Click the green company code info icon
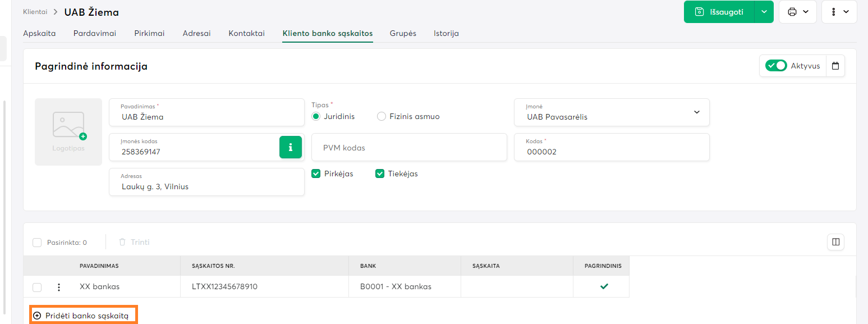868x324 pixels. point(291,147)
